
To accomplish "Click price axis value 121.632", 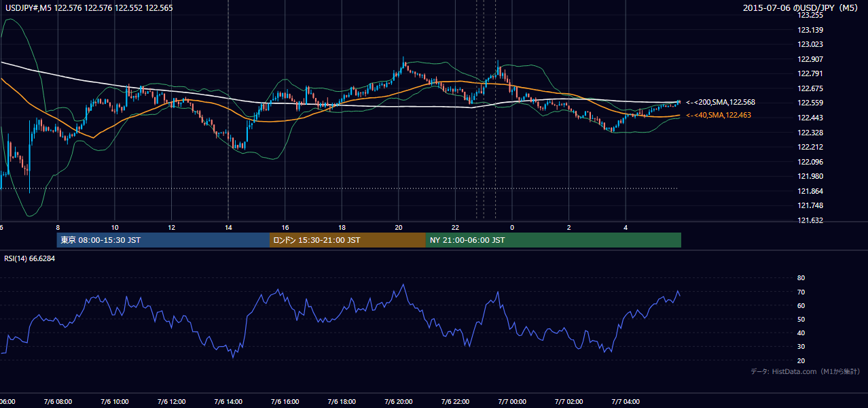I will click(811, 220).
